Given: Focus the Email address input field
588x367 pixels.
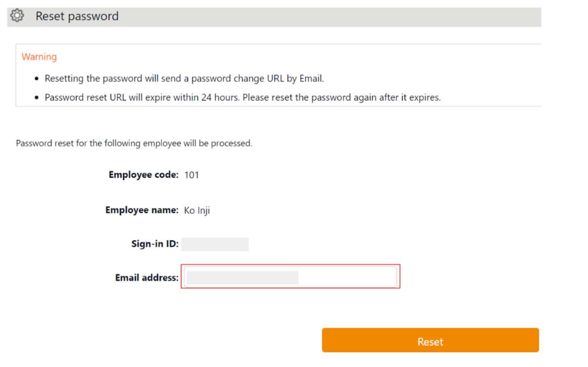Looking at the screenshot, I should pyautogui.click(x=290, y=277).
